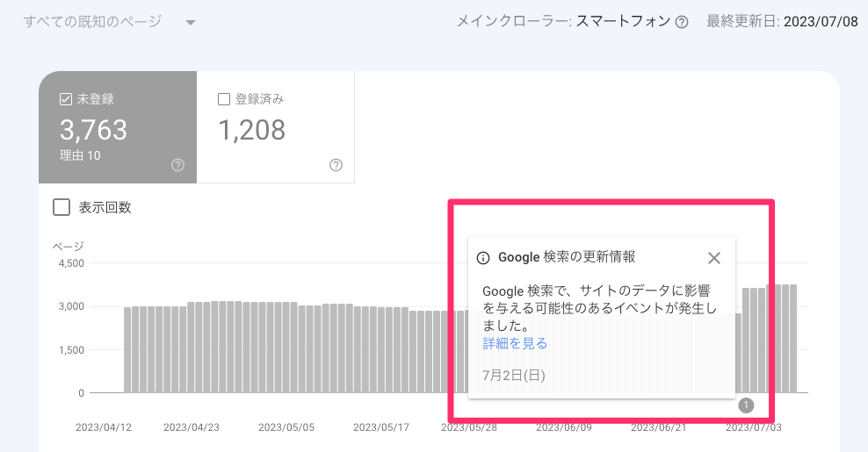Viewport: 868px width, 452px height.
Task: Click help icon next to スマートフォン
Action: click(x=682, y=22)
